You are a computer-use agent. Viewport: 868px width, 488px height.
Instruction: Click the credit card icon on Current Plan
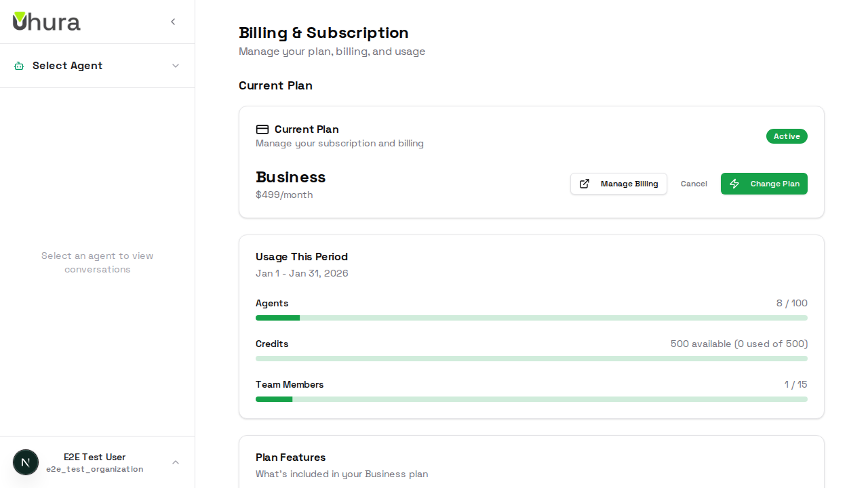262,129
